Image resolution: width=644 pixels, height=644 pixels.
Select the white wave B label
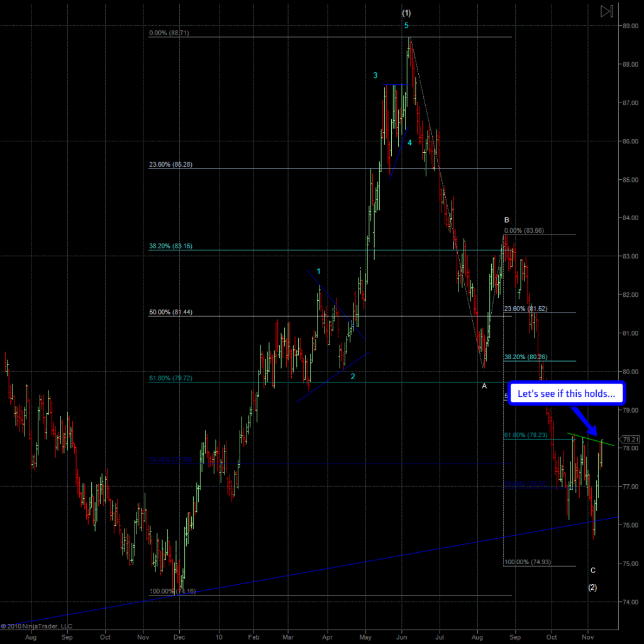point(506,219)
